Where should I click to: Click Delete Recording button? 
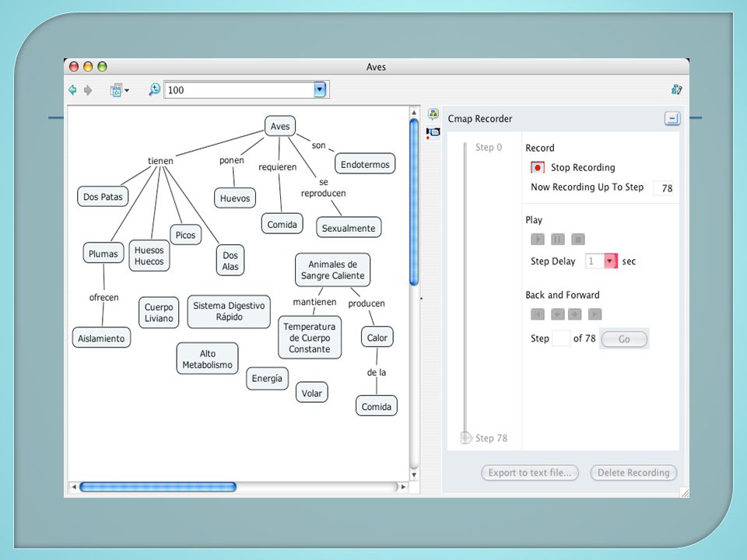tap(633, 473)
